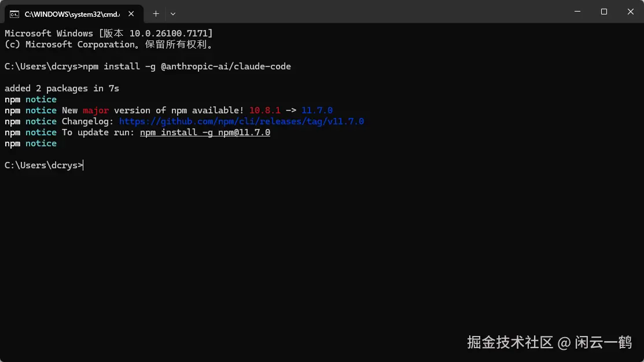
Task: Click the Microsoft Corporation copyright line
Action: pyautogui.click(x=109, y=45)
